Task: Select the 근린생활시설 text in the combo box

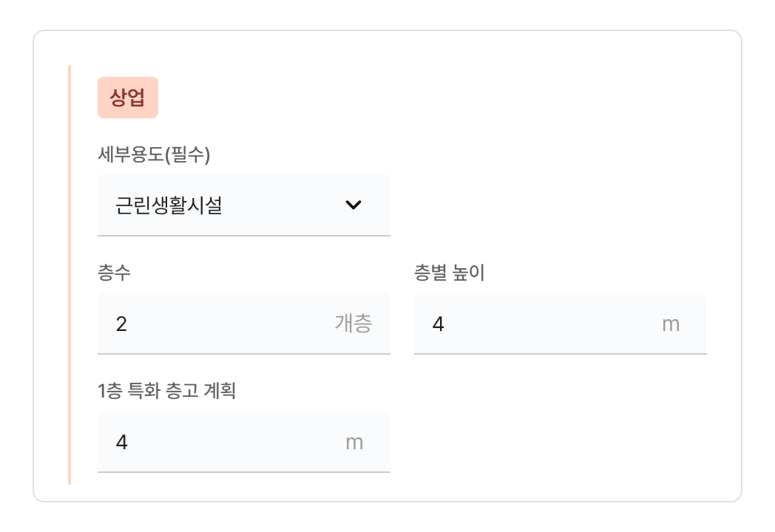Action: pos(169,205)
